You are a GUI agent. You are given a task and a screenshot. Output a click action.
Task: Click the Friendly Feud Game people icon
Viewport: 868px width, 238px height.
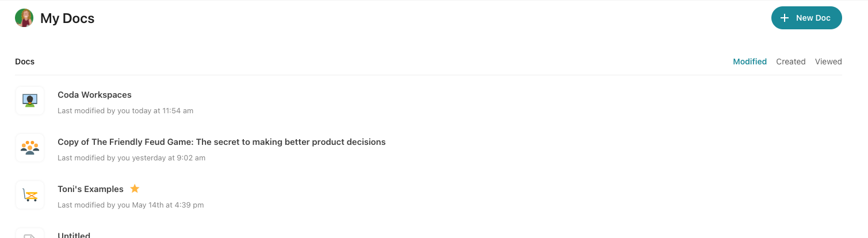pyautogui.click(x=30, y=148)
